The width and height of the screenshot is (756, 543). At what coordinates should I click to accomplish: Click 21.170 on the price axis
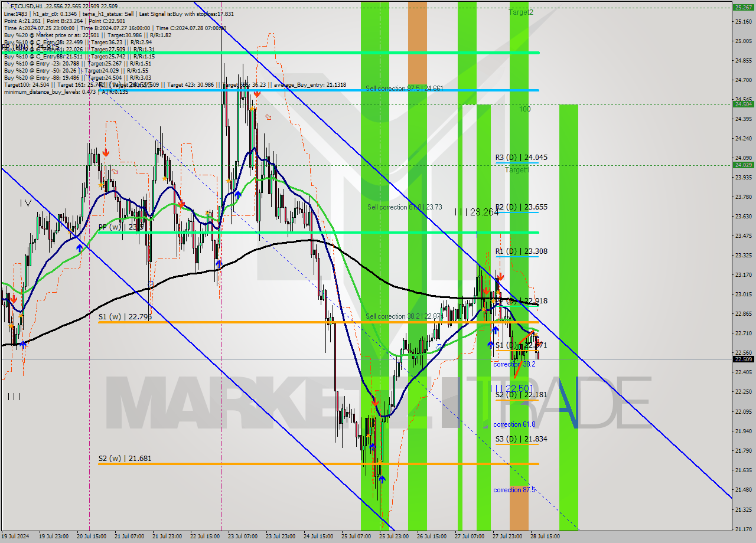[x=743, y=528]
